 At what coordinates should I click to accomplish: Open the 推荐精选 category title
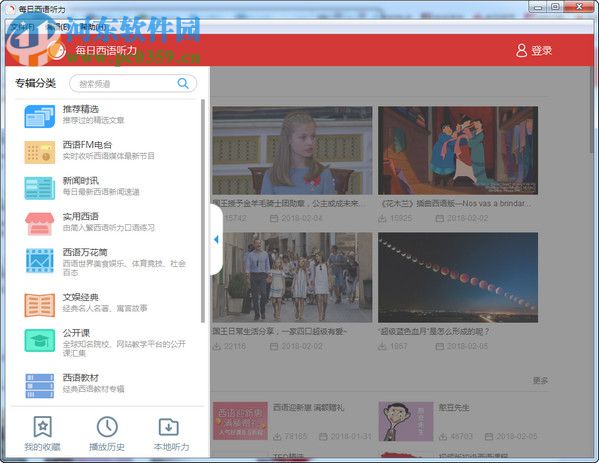pyautogui.click(x=81, y=109)
